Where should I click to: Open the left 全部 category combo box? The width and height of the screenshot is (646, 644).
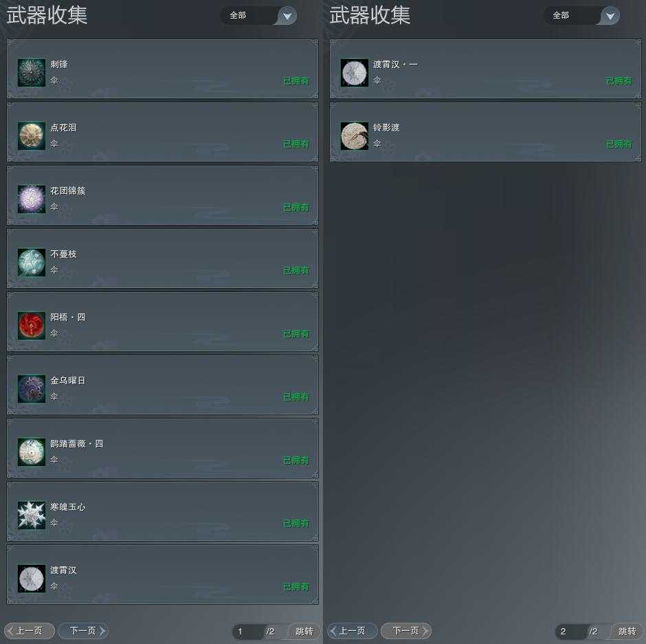point(259,16)
